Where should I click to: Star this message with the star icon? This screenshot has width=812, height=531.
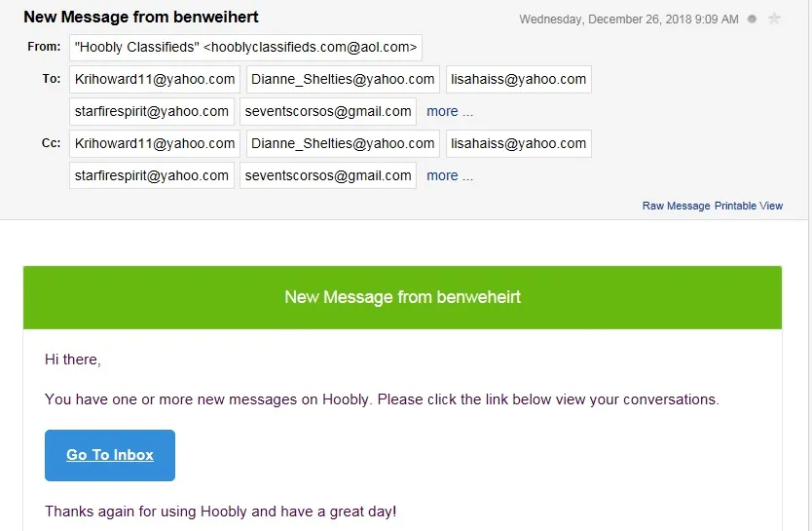click(x=774, y=19)
